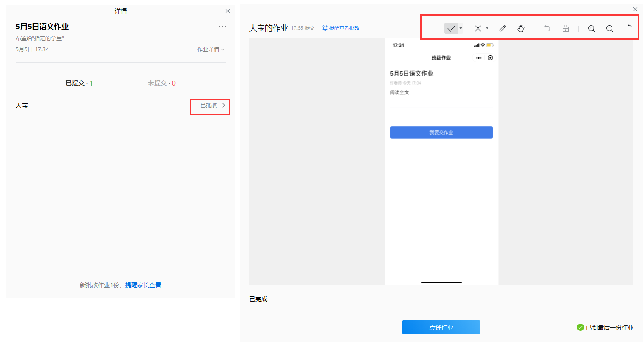
Task: Select the checkmark annotation tool
Action: 451,28
